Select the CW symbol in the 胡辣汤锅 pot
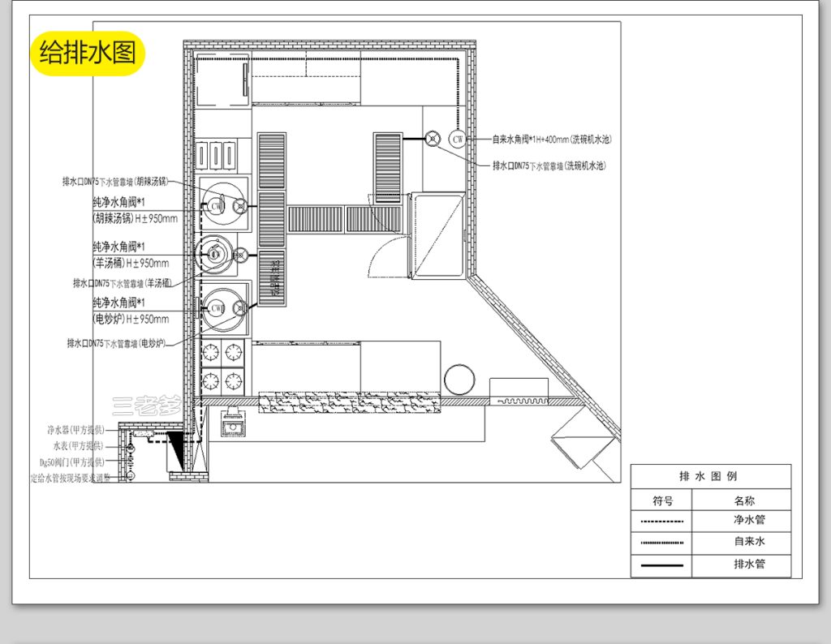831x644 pixels. [216, 206]
